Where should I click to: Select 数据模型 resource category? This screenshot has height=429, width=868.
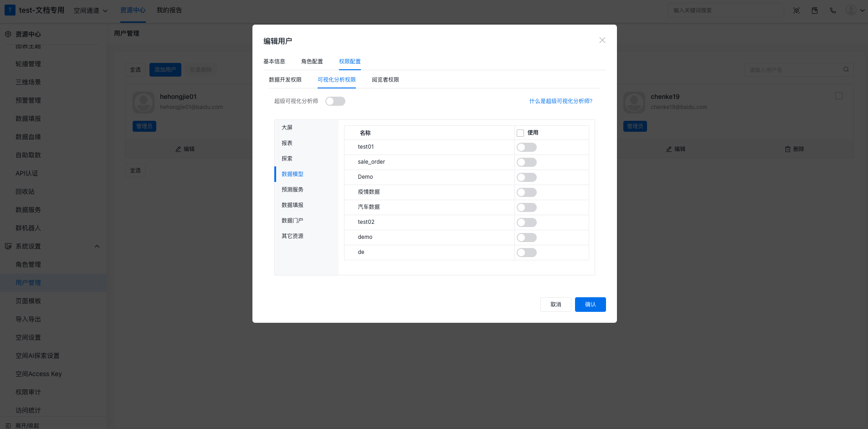coord(306,174)
